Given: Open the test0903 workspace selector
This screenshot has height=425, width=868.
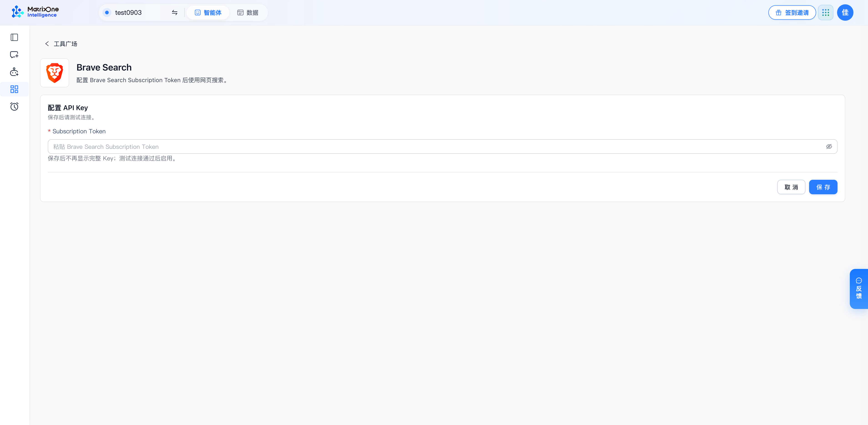Looking at the screenshot, I should click(128, 13).
